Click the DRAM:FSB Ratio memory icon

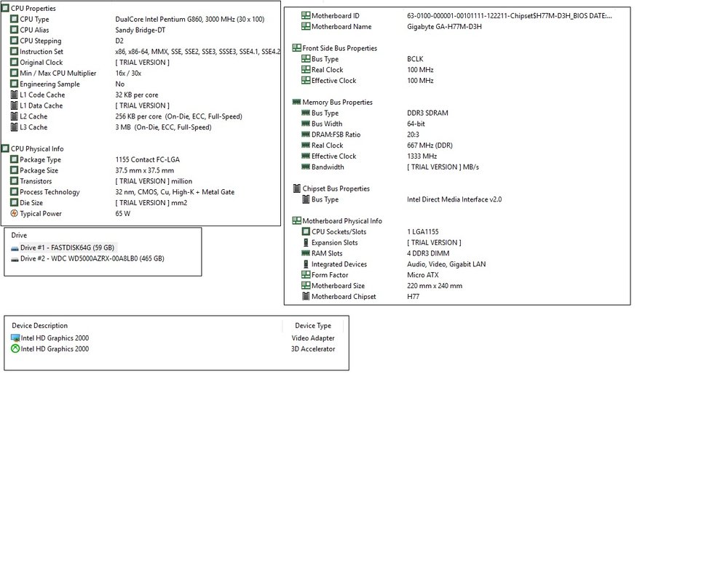pyautogui.click(x=306, y=134)
